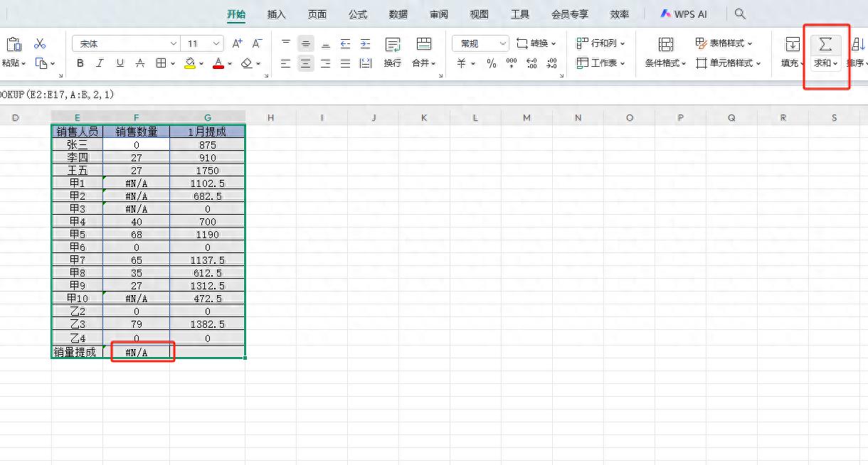Click the Increase font size icon
The width and height of the screenshot is (868, 465).
[x=238, y=43]
